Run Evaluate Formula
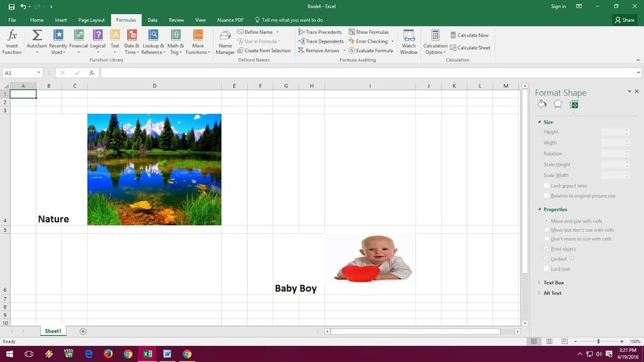This screenshot has width=644, height=362. pos(372,50)
